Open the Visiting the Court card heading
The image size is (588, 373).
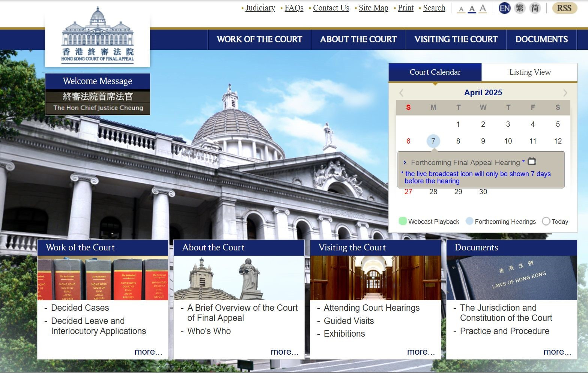pyautogui.click(x=375, y=247)
